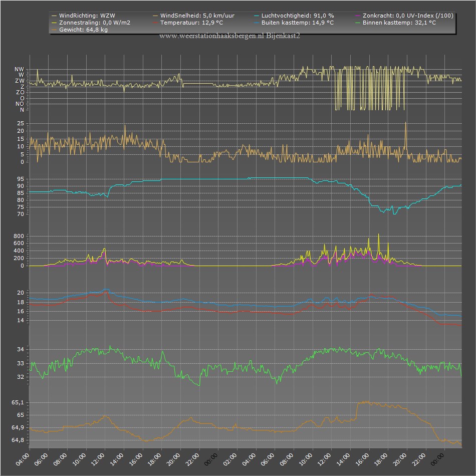Click the cyan line swatch beside Luchtvochtigheid
Viewport: 476px width, 476px height.
pyautogui.click(x=256, y=16)
